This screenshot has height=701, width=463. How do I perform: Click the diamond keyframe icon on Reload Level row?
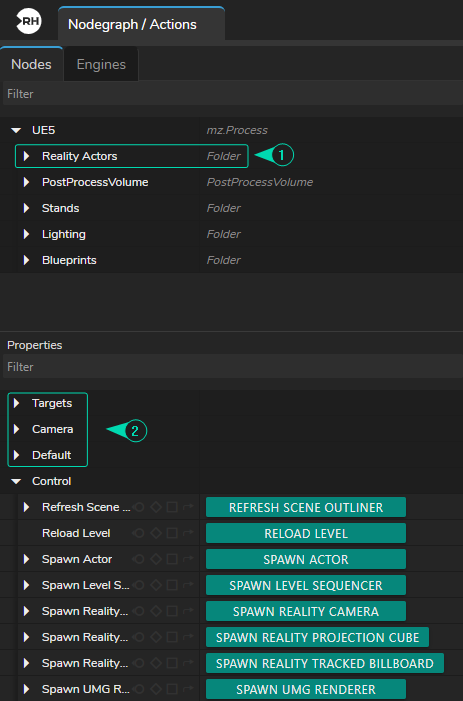coord(156,533)
